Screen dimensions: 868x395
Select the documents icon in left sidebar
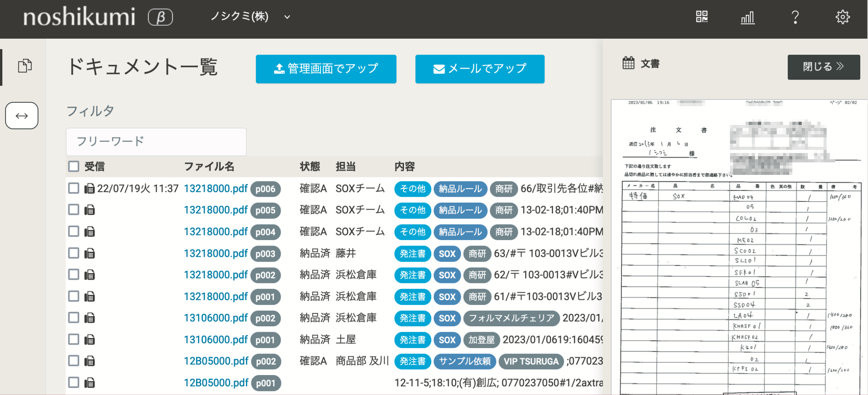[x=25, y=66]
